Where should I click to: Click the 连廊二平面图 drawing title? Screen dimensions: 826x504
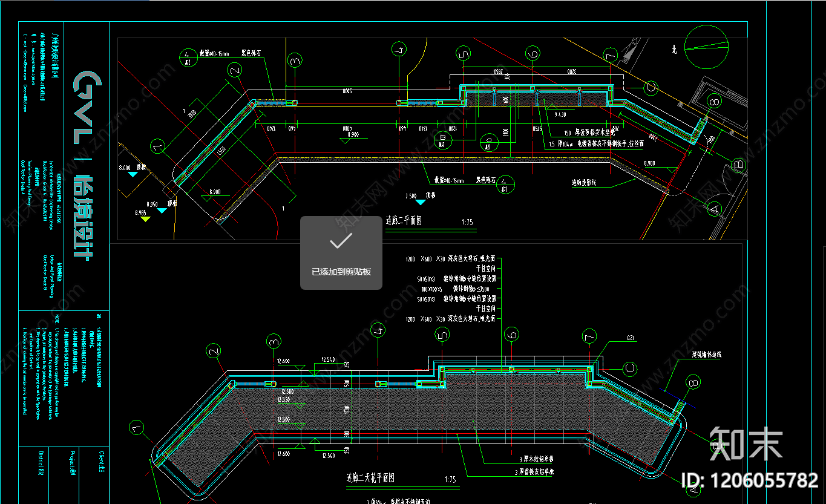pyautogui.click(x=404, y=221)
